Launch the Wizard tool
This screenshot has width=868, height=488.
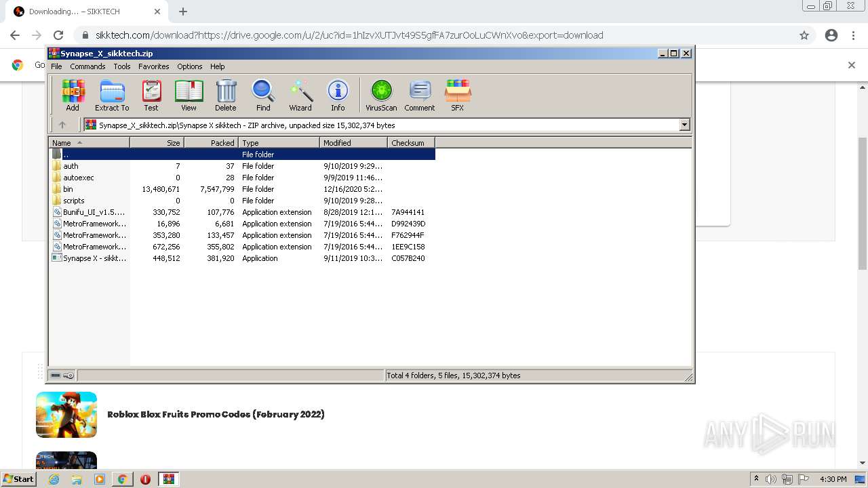pyautogui.click(x=300, y=95)
